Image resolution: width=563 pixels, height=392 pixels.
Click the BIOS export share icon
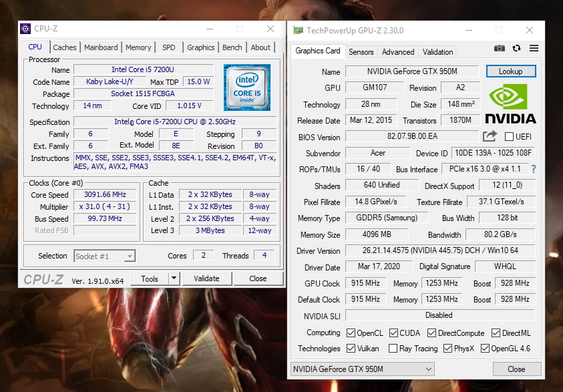(490, 136)
